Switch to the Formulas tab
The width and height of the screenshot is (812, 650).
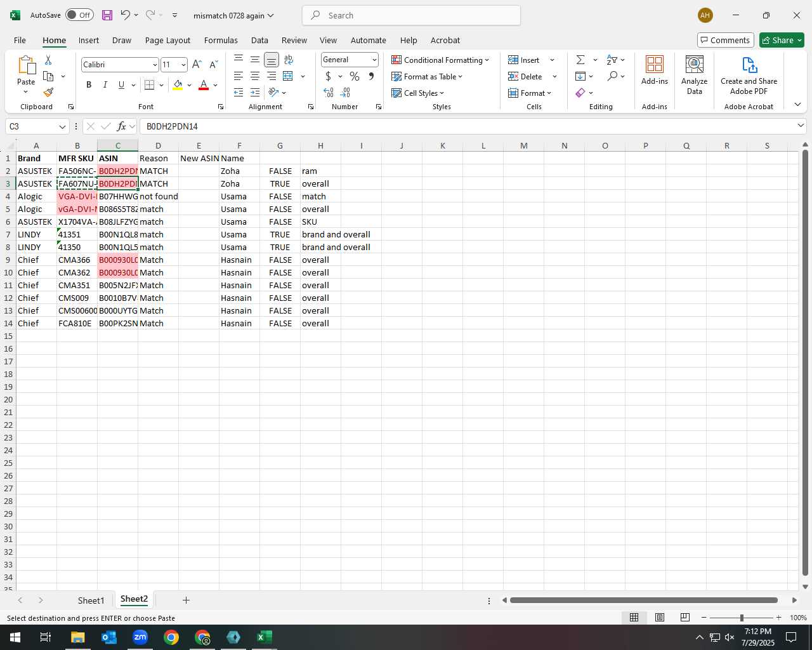click(221, 40)
